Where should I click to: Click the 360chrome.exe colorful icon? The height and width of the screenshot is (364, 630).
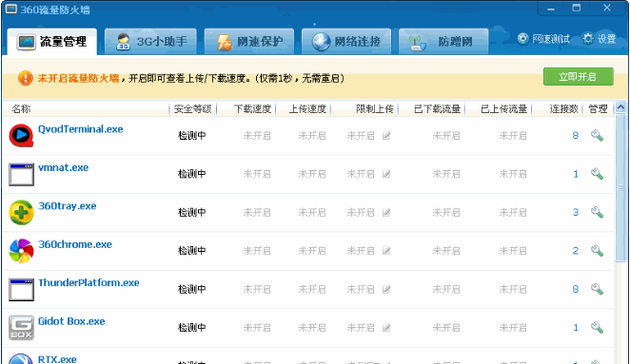tap(21, 251)
